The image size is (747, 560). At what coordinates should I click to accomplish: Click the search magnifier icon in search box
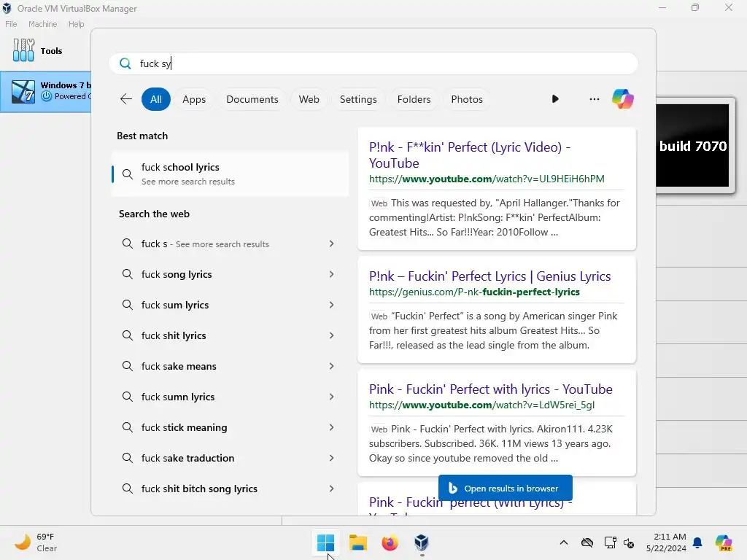click(x=125, y=63)
